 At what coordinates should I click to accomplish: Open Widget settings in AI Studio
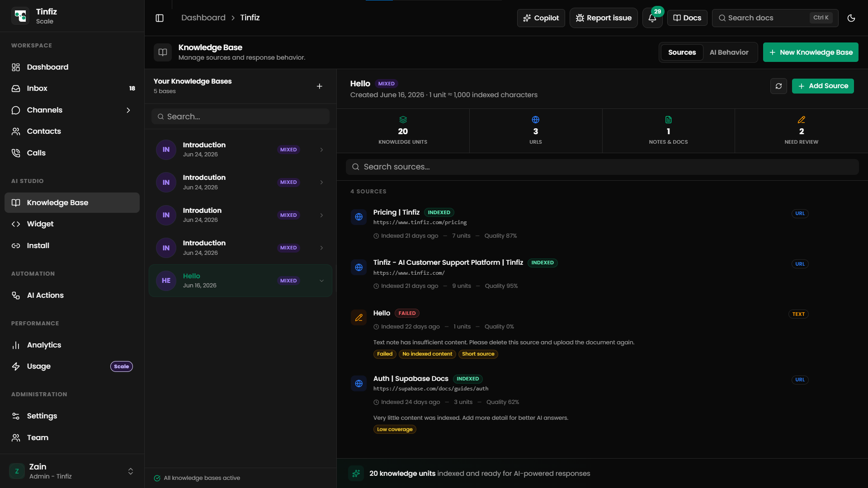(x=72, y=224)
